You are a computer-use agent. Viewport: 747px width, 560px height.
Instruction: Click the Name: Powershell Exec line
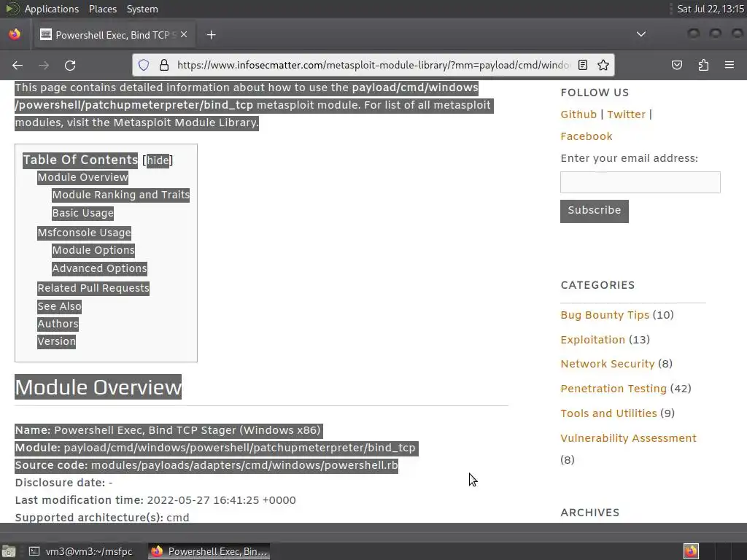coord(169,430)
